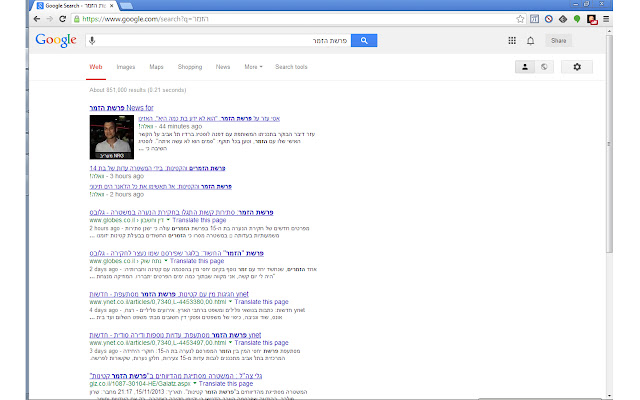Open the glz.co.il result title

coord(176,376)
